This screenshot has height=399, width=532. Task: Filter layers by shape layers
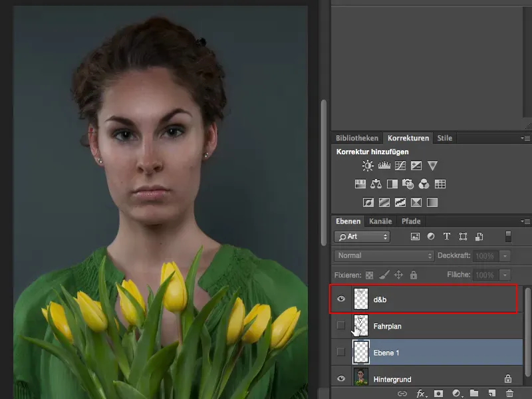pyautogui.click(x=463, y=237)
